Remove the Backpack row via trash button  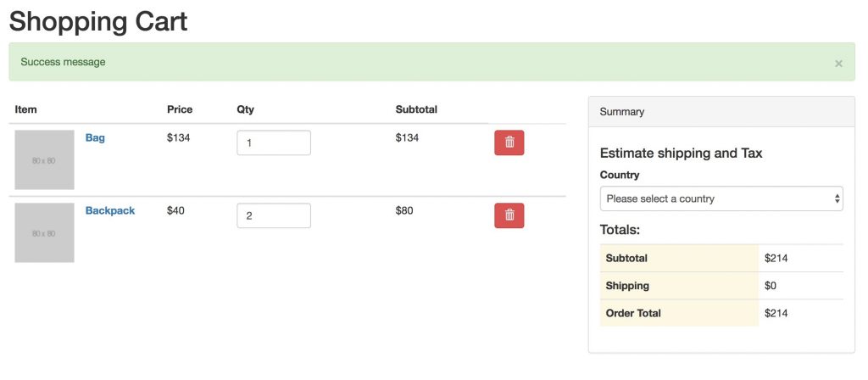tap(509, 215)
